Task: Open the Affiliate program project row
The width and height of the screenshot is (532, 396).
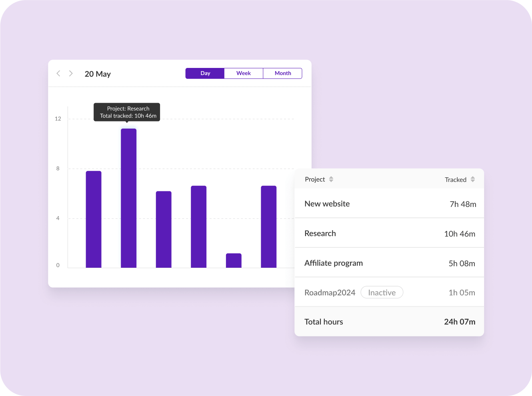Action: pyautogui.click(x=389, y=263)
